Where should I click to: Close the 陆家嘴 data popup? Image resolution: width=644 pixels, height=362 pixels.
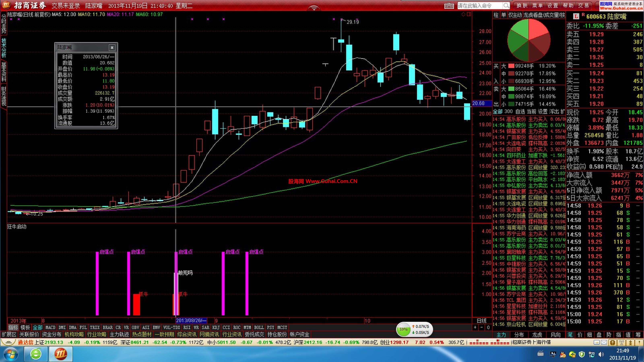(x=112, y=47)
